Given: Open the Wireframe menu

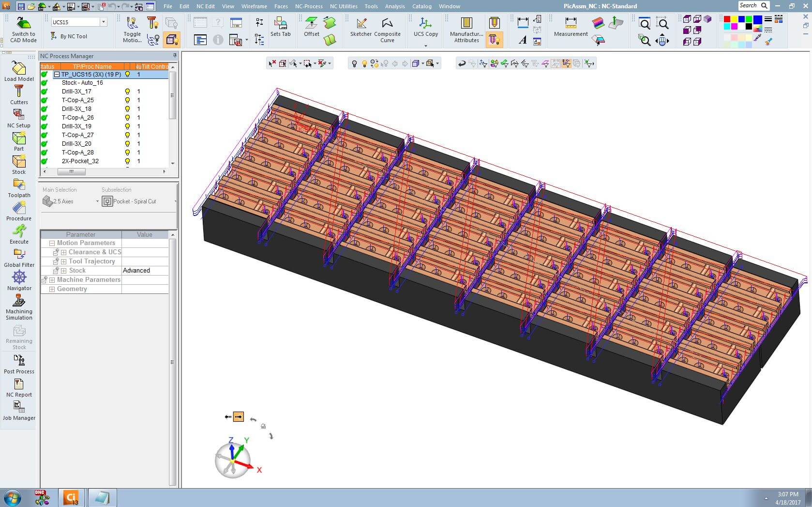Looking at the screenshot, I should coord(254,6).
